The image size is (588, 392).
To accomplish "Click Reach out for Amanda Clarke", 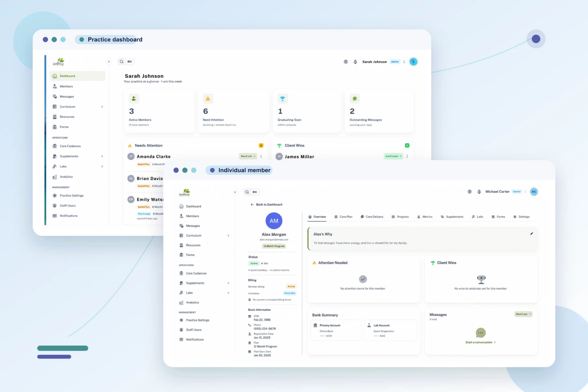I will [x=248, y=156].
